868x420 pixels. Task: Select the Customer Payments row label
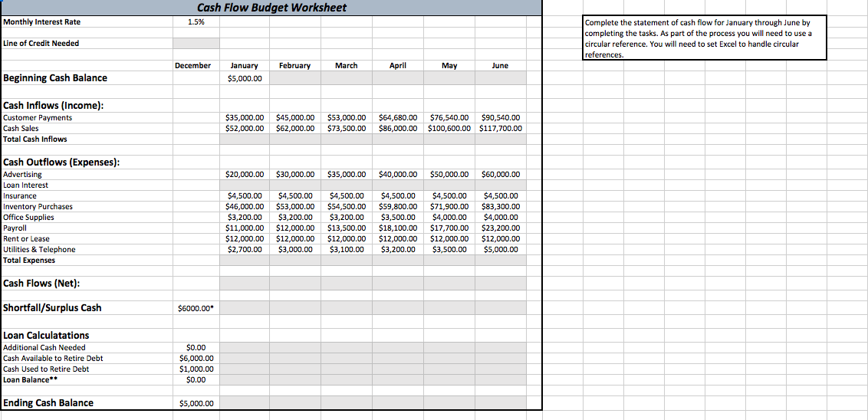38,117
